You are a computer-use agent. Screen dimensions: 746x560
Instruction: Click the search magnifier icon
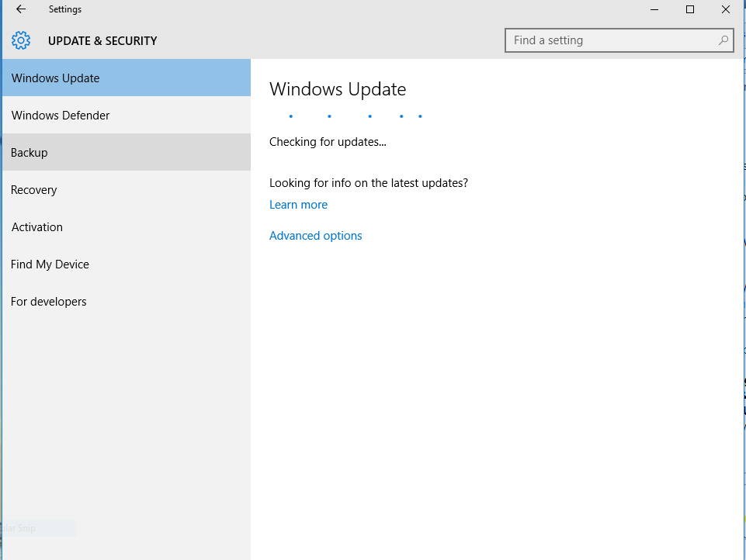coord(723,40)
